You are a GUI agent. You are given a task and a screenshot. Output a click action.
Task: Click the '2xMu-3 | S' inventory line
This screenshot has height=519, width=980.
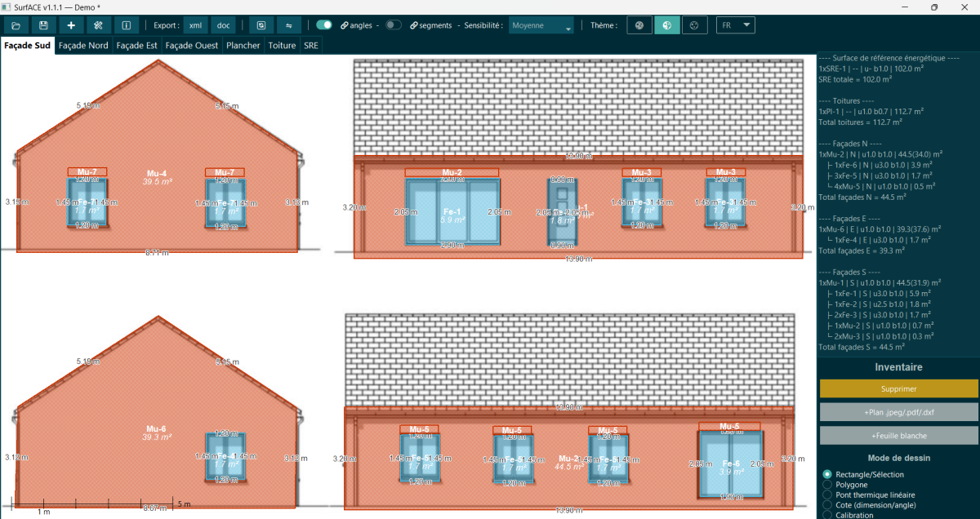[x=881, y=335]
